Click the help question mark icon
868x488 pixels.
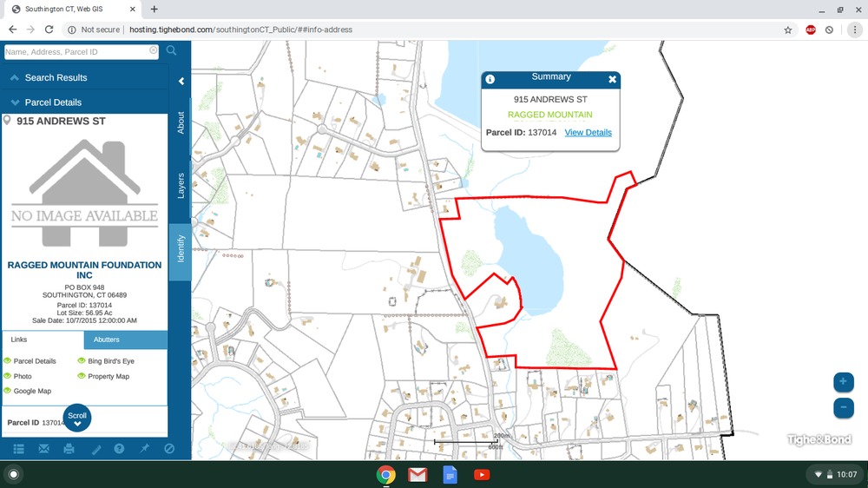[120, 449]
